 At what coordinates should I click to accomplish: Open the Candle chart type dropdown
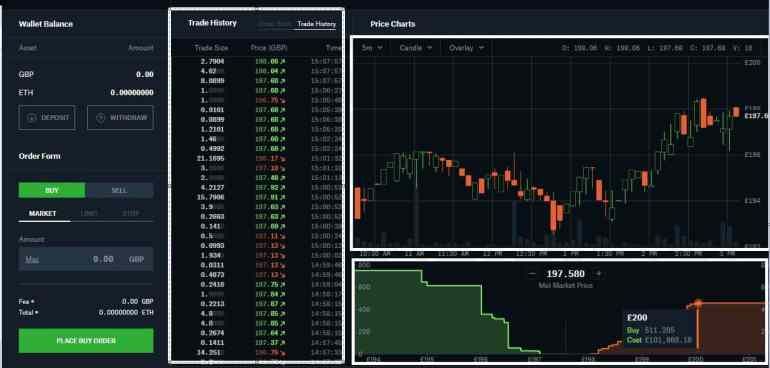[415, 48]
